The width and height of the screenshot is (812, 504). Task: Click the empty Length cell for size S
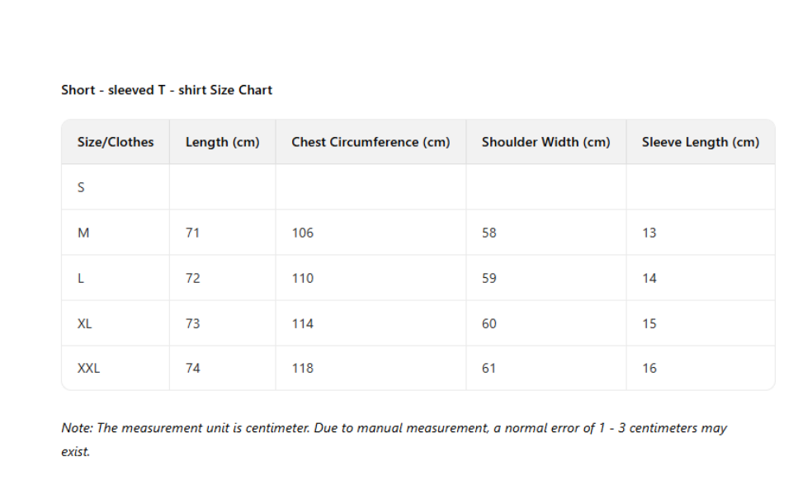click(222, 187)
